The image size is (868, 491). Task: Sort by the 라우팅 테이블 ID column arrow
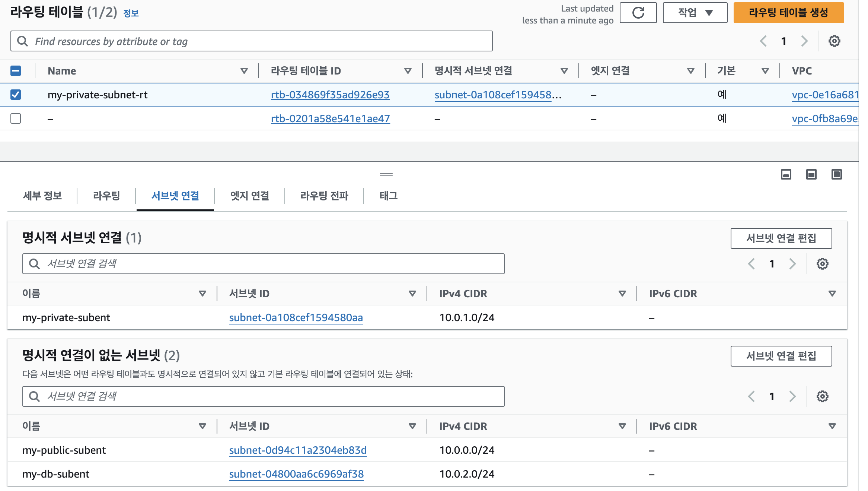coord(408,71)
